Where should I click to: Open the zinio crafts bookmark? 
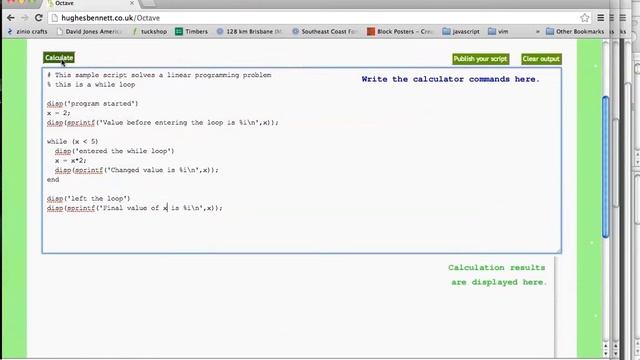27,31
